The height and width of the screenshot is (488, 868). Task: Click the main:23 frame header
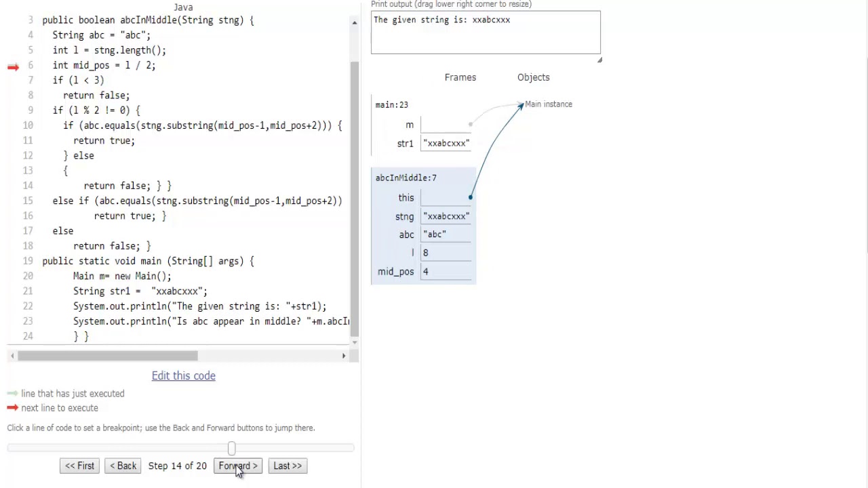[x=392, y=105]
